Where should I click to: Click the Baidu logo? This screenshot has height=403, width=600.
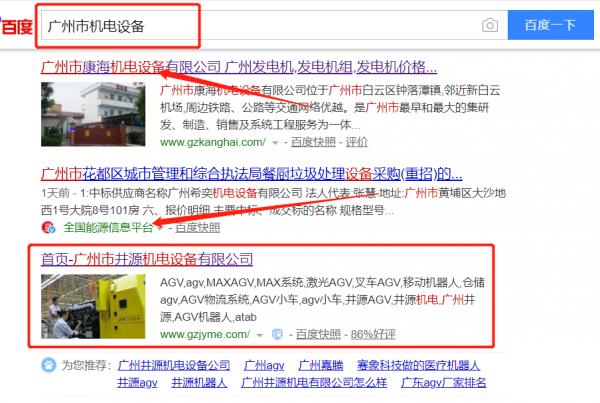[14, 26]
